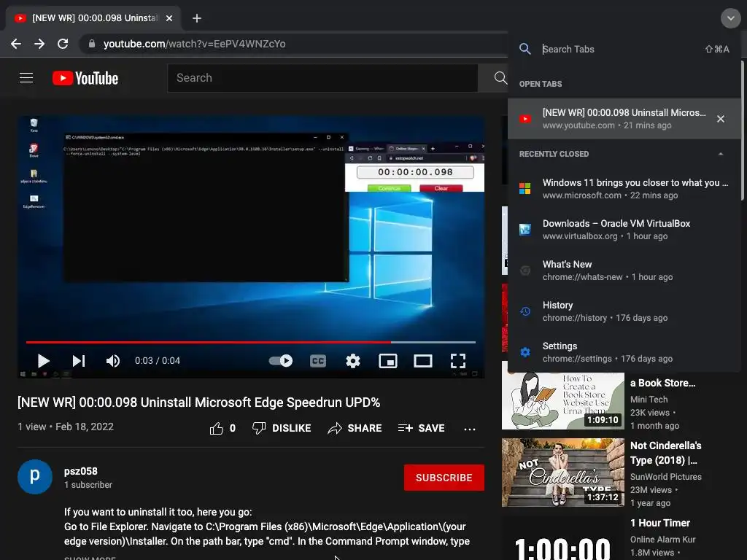Reopen Downloads Oracle VM VirtualBox tab
Screen dimensions: 747x560
[x=624, y=230]
